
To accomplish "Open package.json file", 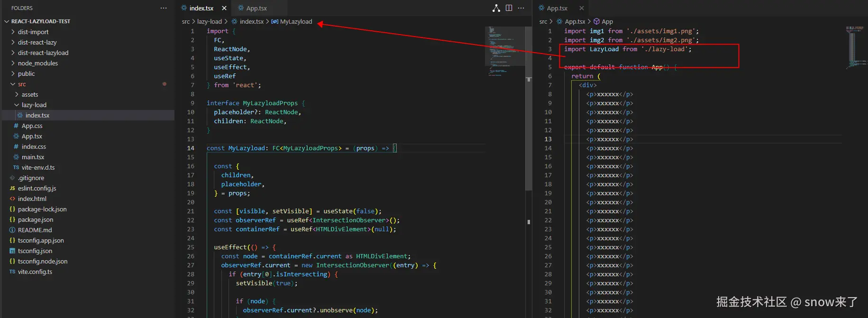I will point(36,219).
